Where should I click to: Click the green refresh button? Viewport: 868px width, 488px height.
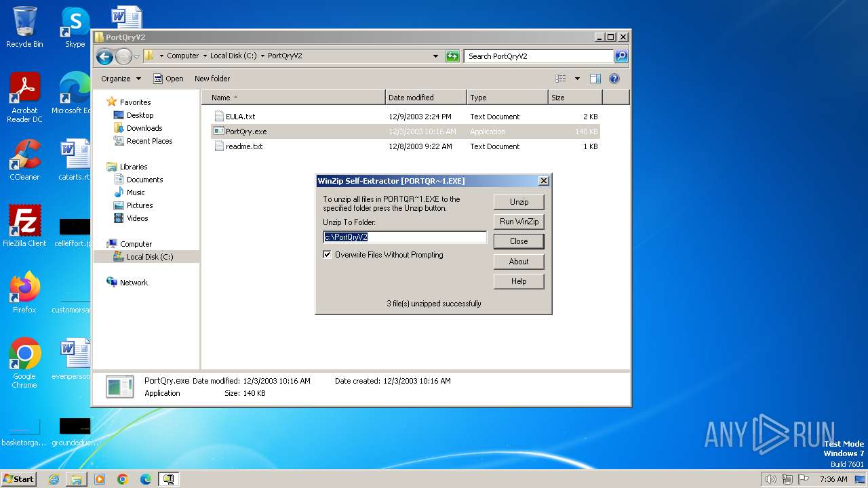(x=452, y=56)
